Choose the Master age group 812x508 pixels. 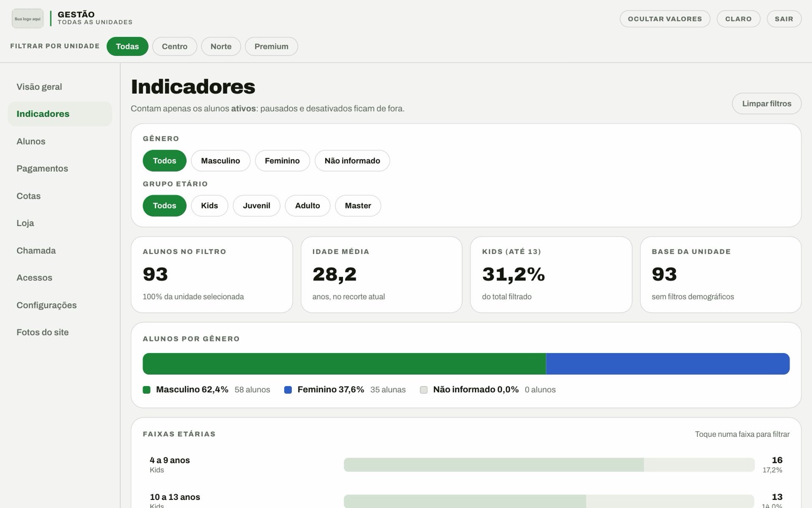(x=358, y=206)
